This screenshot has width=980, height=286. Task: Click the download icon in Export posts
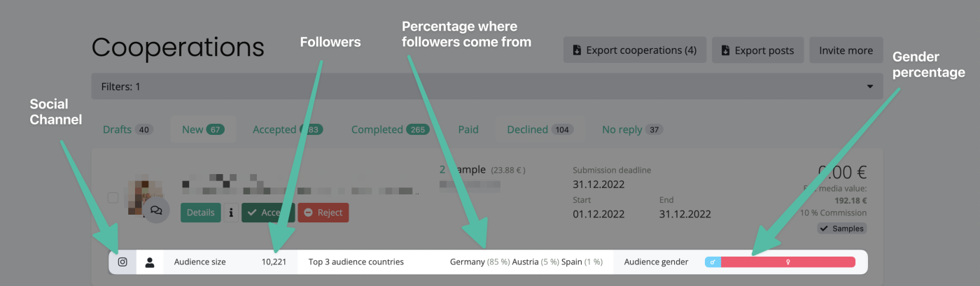(x=725, y=50)
